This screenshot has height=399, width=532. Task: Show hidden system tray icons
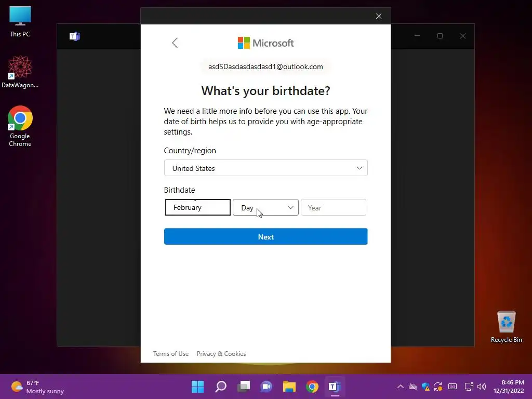(x=401, y=387)
